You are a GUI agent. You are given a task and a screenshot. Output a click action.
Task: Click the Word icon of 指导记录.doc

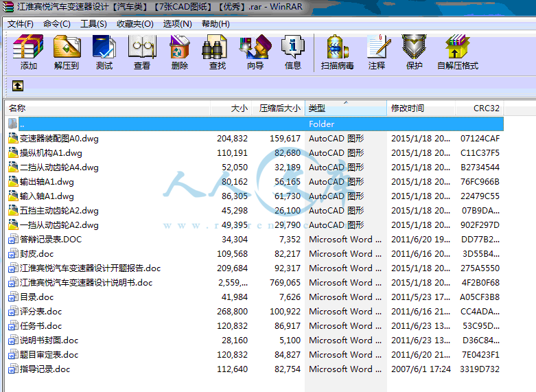coord(13,369)
